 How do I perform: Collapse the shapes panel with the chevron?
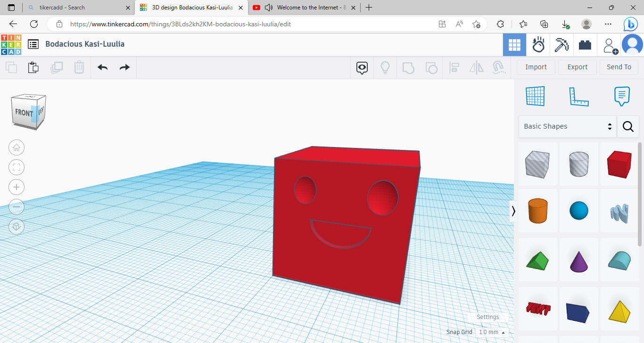coord(513,211)
